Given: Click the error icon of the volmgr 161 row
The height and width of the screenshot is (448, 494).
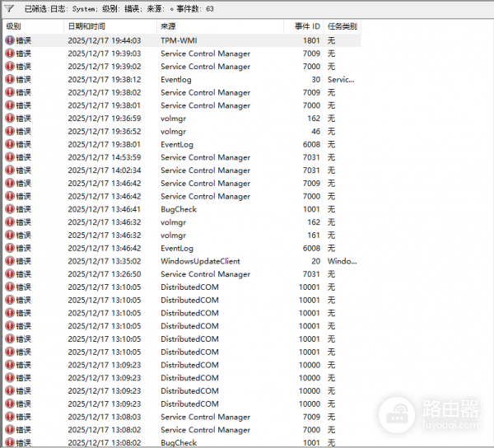Looking at the screenshot, I should (10, 235).
